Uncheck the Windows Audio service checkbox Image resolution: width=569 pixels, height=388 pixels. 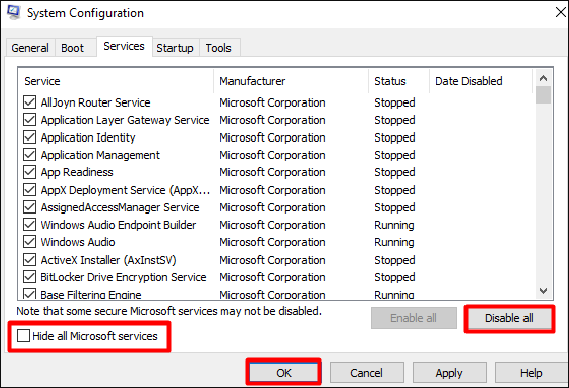[29, 242]
